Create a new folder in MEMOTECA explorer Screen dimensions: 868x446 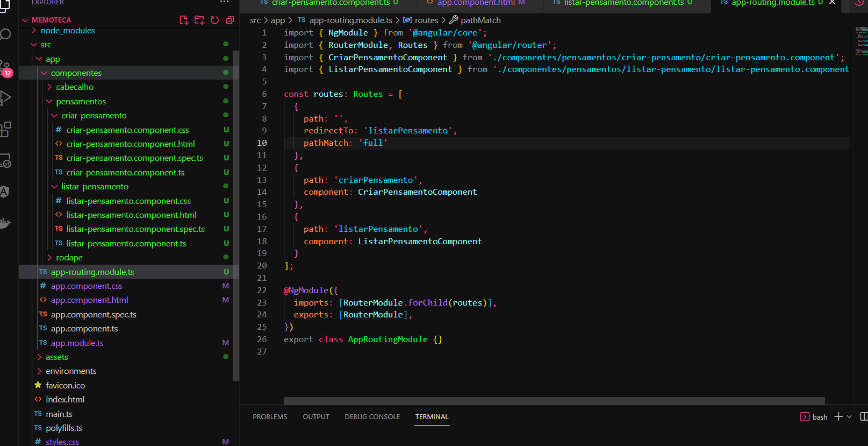(199, 20)
